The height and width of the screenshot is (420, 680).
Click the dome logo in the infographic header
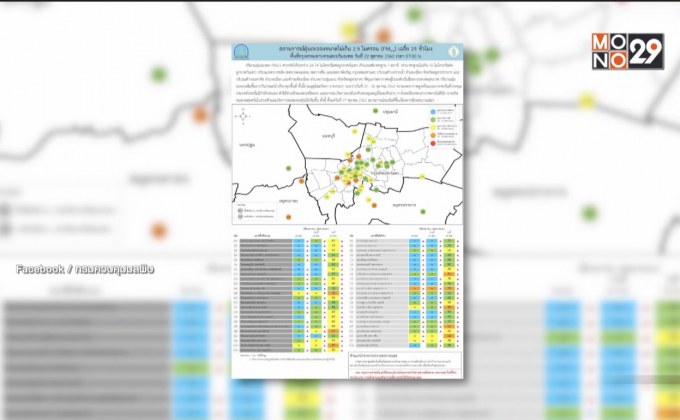tap(241, 52)
